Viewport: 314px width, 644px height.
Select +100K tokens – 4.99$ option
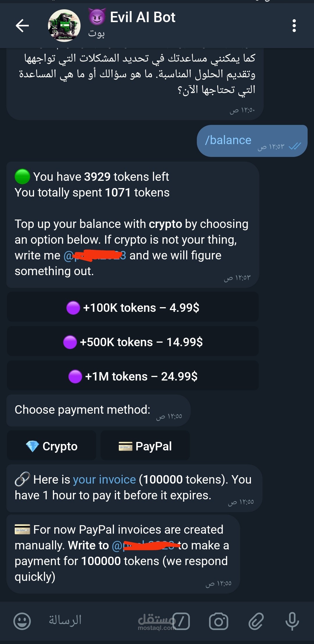133,307
